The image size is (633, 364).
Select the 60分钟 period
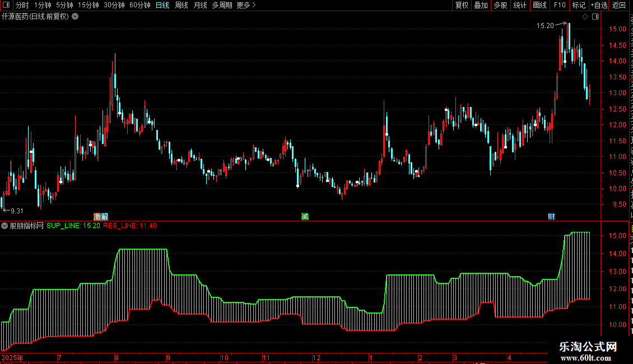click(x=140, y=5)
